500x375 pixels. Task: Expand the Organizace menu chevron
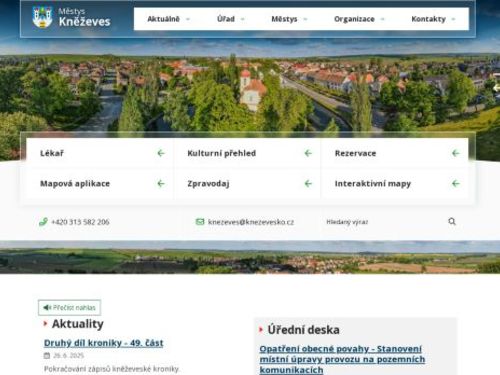click(x=383, y=19)
